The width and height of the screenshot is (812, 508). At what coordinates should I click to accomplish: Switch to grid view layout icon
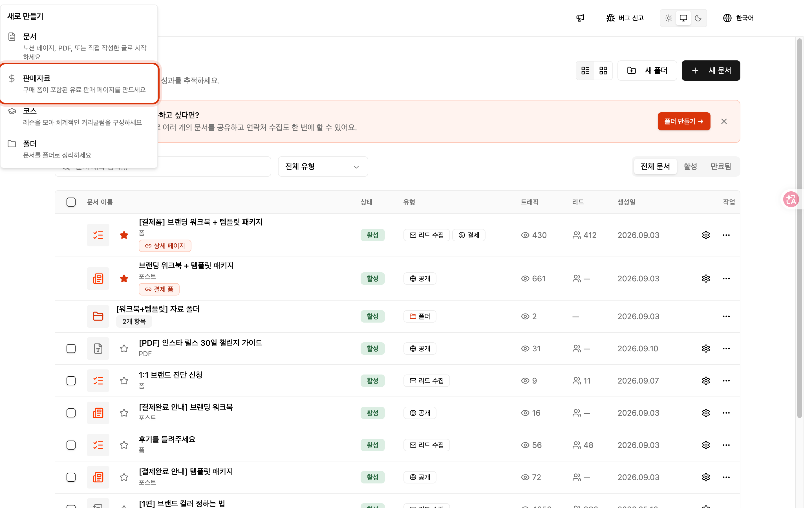[x=603, y=71]
